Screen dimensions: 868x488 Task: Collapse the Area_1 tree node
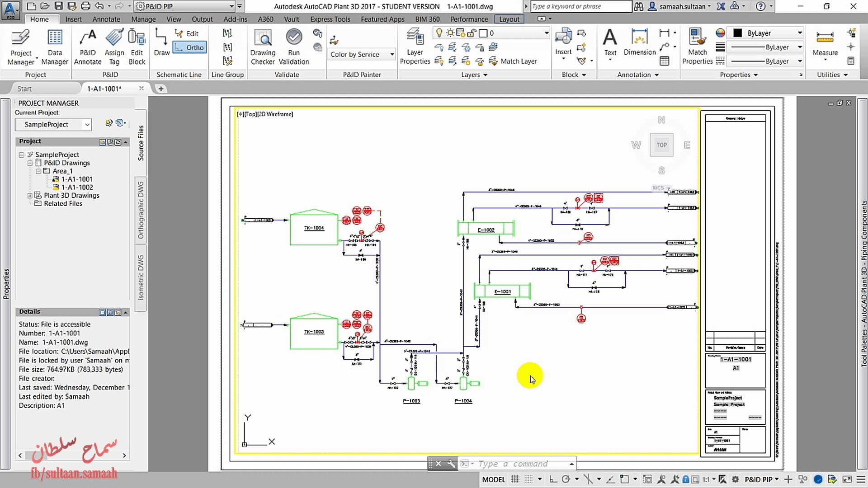tap(38, 171)
